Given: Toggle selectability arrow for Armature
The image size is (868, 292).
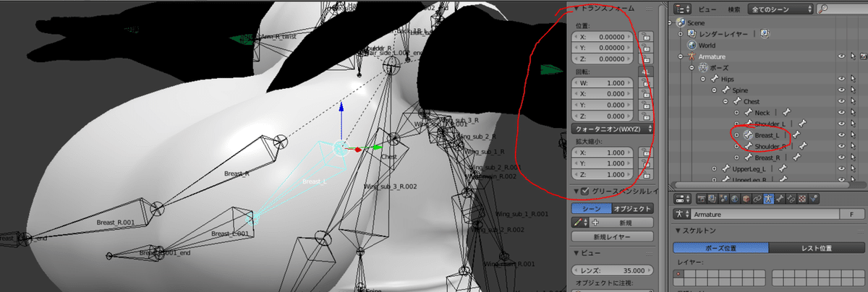Looking at the screenshot, I should 854,56.
